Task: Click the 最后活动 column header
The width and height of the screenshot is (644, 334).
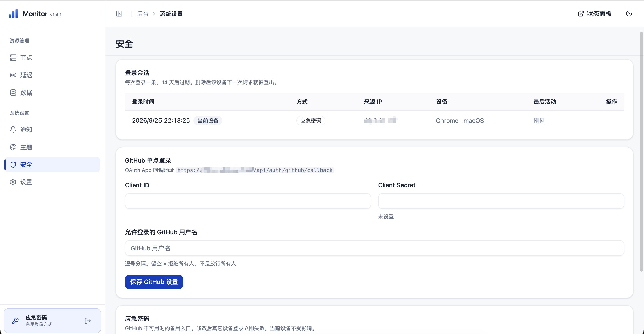Action: (x=545, y=102)
